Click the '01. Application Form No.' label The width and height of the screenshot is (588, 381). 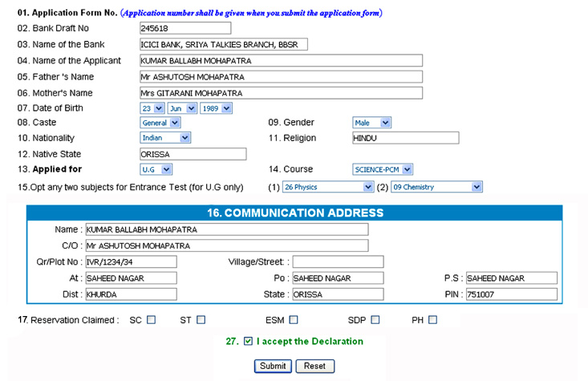67,13
